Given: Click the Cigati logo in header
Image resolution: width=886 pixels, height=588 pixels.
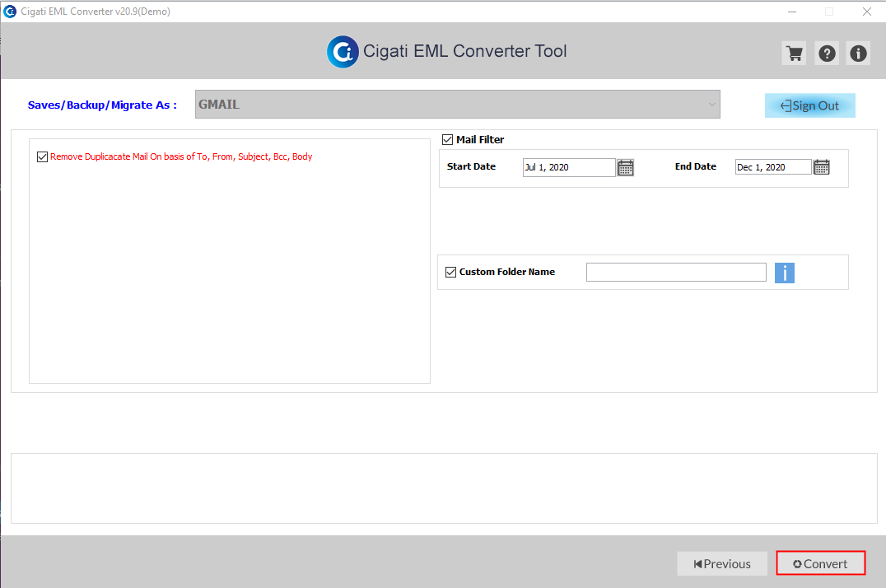Looking at the screenshot, I should [343, 52].
